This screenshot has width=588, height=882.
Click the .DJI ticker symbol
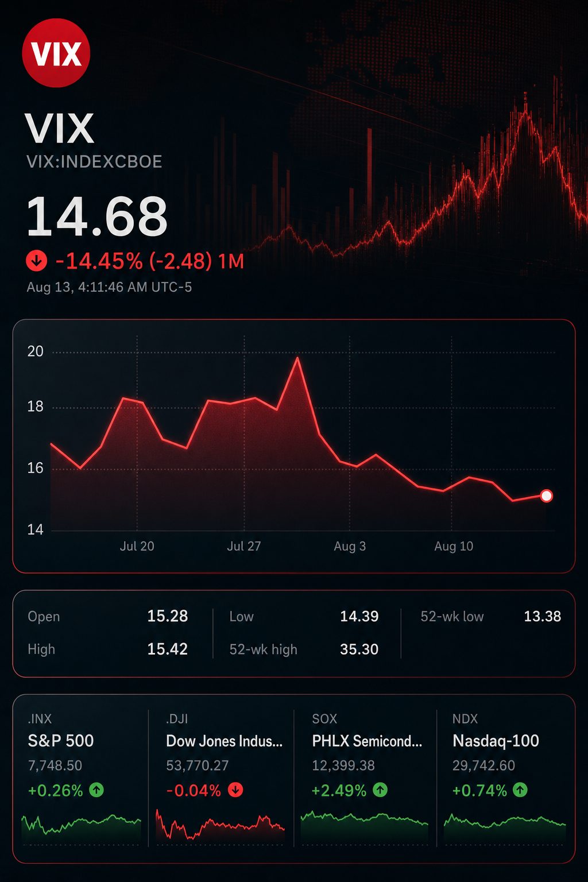tap(177, 719)
